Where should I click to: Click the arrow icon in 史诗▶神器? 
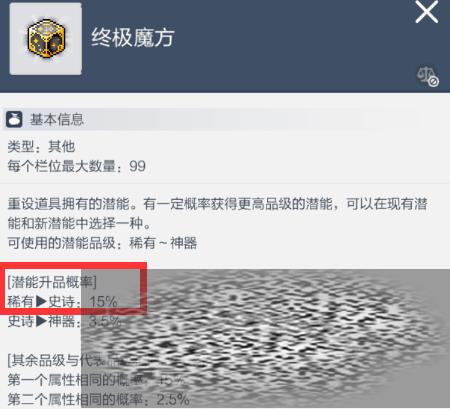[41, 321]
